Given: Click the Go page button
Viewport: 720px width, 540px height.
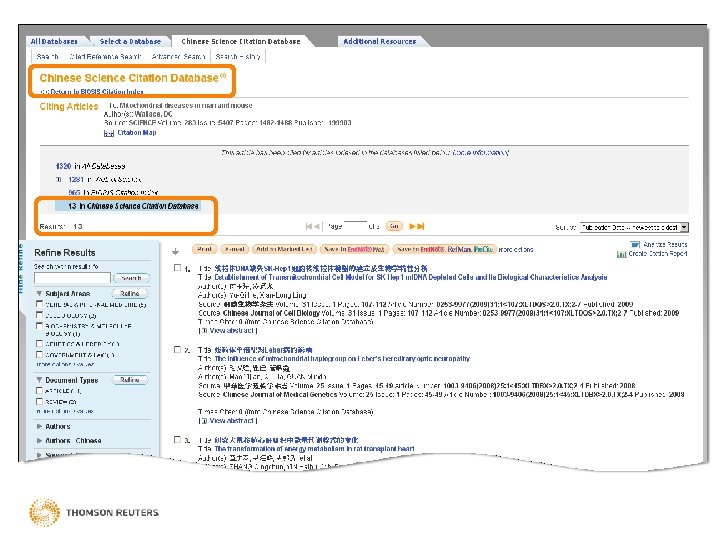Looking at the screenshot, I should point(394,226).
